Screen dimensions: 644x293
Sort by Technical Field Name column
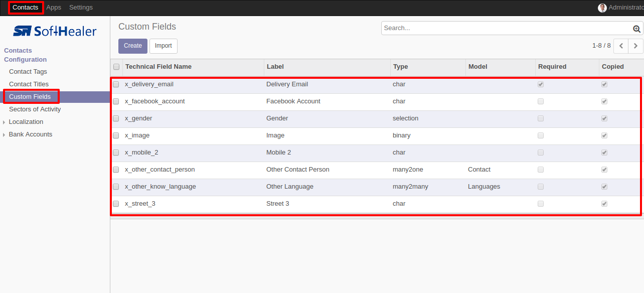tap(158, 67)
